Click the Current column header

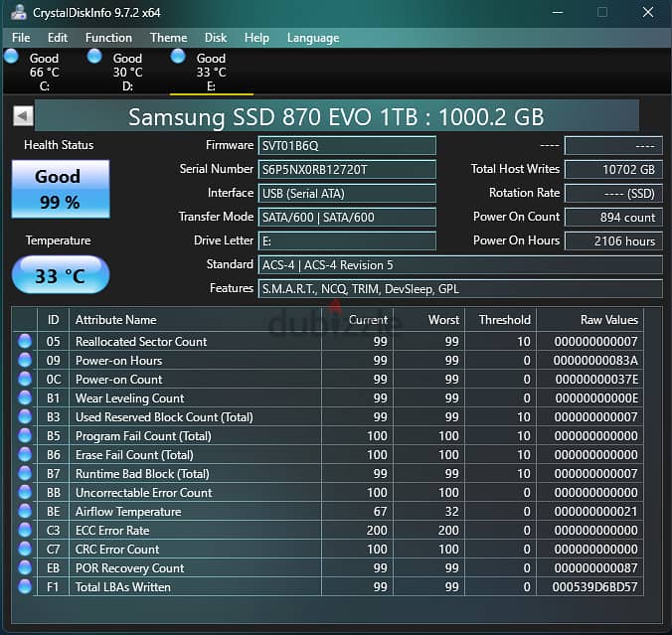(357, 320)
